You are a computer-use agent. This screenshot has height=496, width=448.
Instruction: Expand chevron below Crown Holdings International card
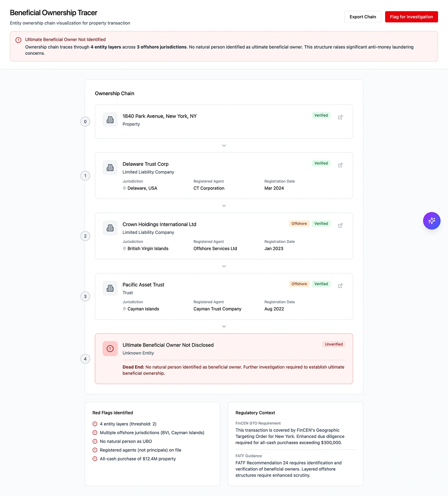(224, 266)
